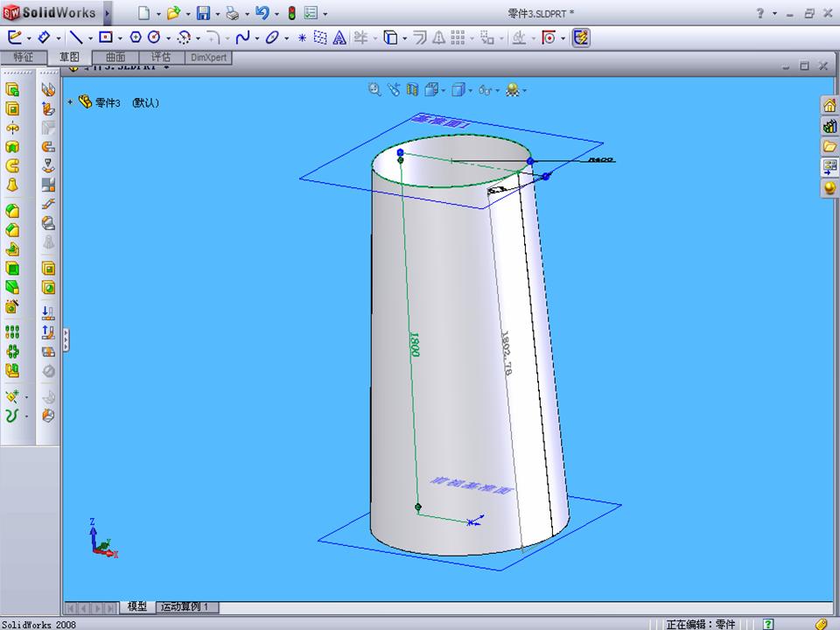
Task: Click the Linear Pattern icon
Action: tap(12, 332)
